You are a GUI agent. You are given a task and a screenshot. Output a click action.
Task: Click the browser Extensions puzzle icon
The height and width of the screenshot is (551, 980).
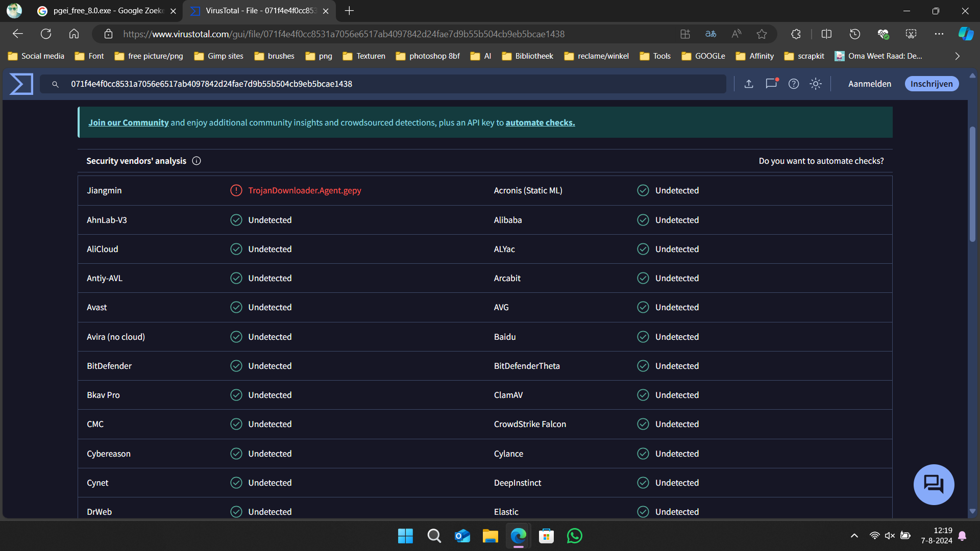click(x=796, y=34)
